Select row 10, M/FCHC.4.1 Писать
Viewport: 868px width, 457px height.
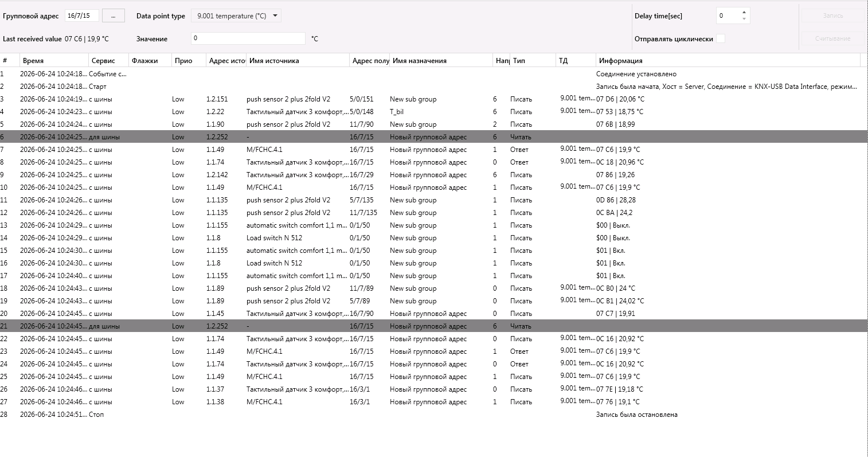tap(434, 188)
